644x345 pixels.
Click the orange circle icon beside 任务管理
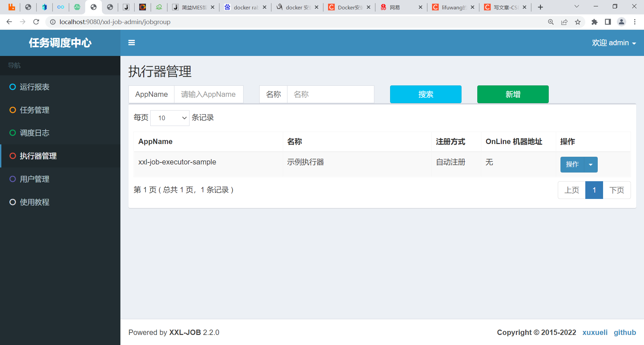[x=13, y=110]
